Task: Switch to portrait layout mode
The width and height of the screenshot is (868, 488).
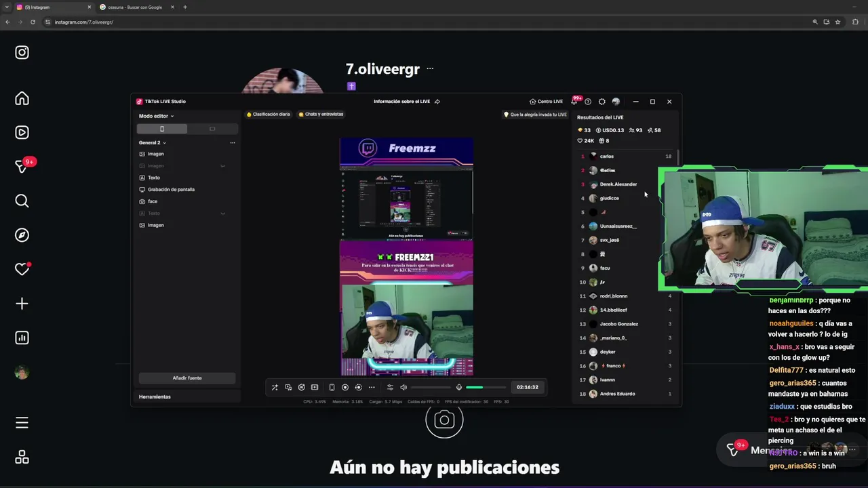Action: [x=161, y=129]
